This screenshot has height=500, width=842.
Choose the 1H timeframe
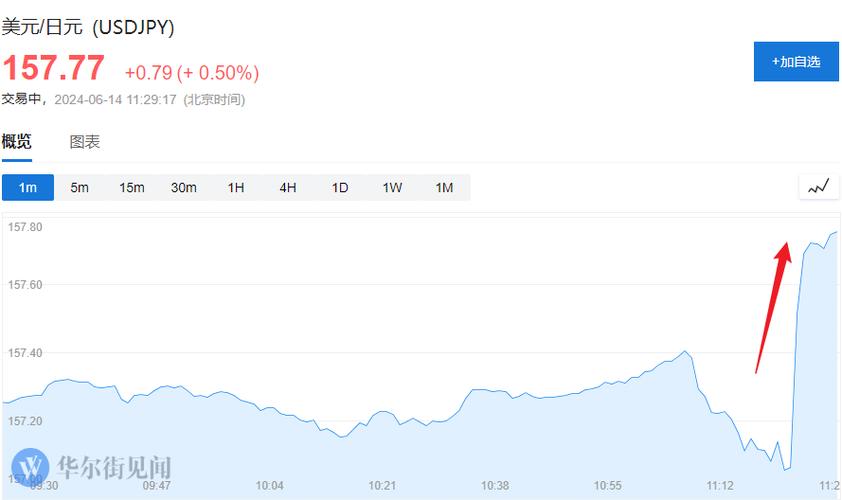click(x=236, y=187)
